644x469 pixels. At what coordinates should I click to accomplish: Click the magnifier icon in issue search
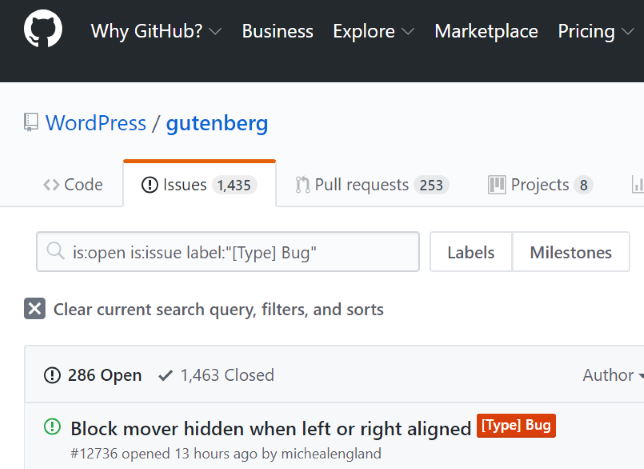pos(55,251)
